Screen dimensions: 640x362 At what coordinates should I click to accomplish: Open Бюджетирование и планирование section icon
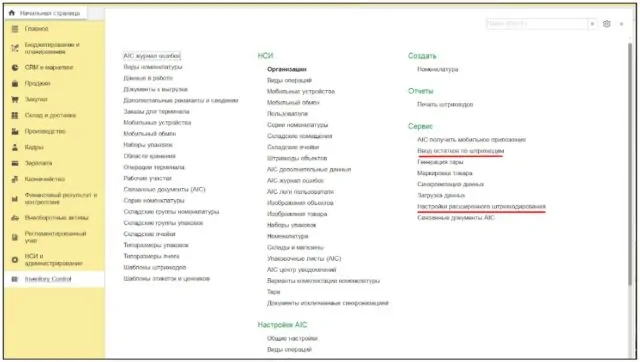click(x=15, y=48)
